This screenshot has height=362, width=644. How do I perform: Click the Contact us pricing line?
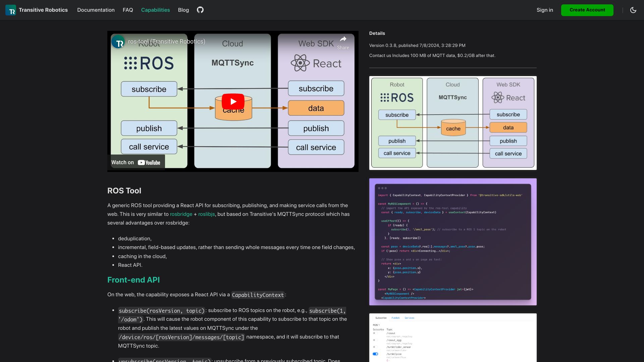pyautogui.click(x=432, y=56)
